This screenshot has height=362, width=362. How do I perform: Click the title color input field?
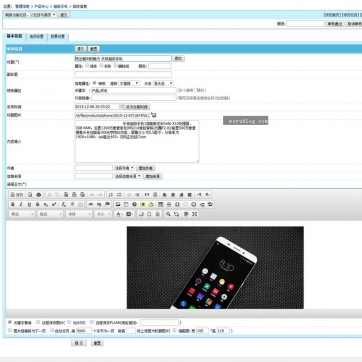click(x=159, y=66)
